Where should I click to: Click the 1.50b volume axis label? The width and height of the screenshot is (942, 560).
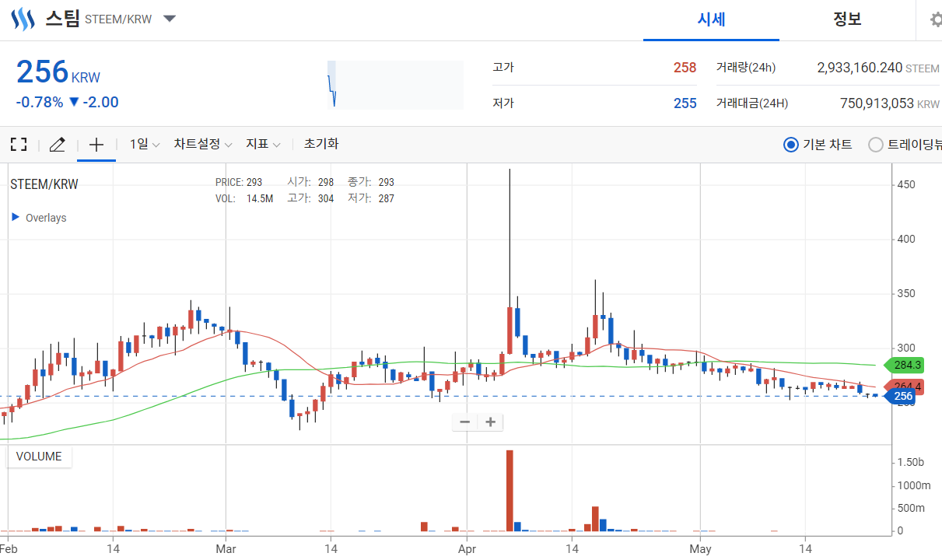[909, 462]
